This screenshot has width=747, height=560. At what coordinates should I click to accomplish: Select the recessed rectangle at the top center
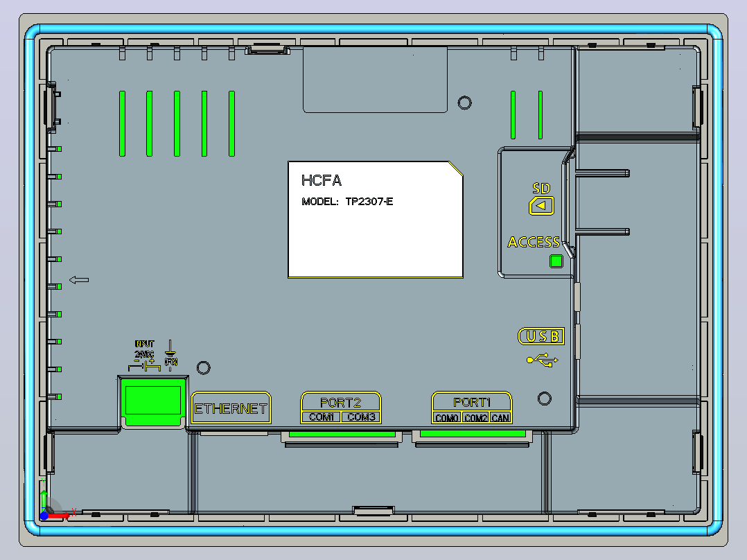click(376, 80)
